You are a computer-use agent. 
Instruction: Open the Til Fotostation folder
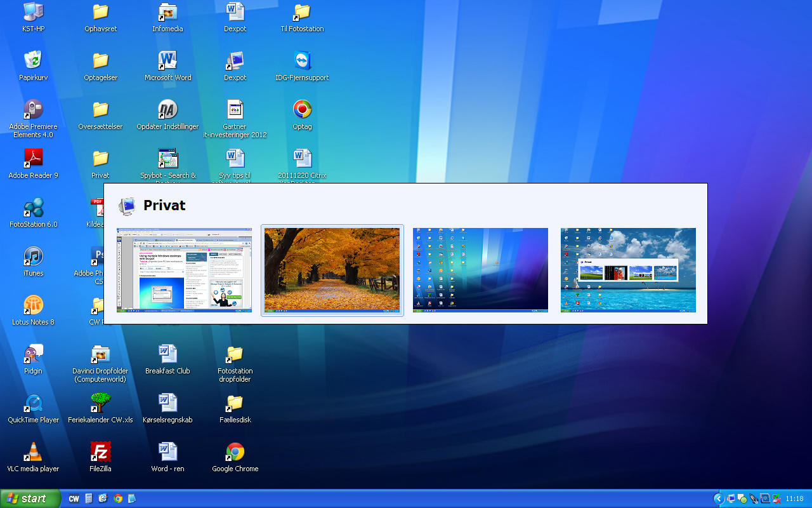point(302,12)
